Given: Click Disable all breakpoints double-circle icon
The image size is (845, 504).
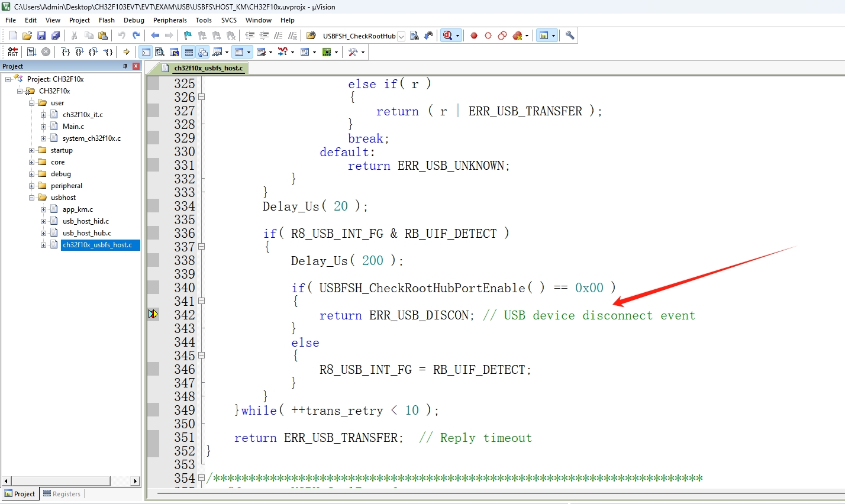Looking at the screenshot, I should [x=502, y=35].
